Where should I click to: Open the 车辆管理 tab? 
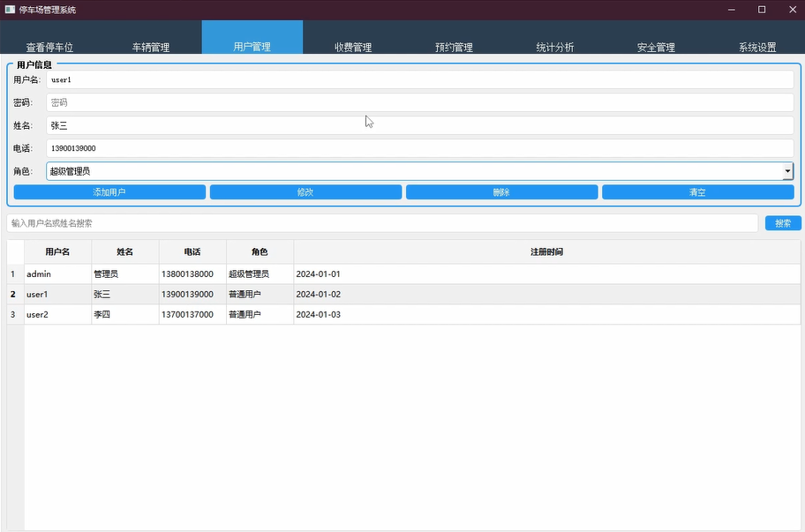(x=151, y=37)
